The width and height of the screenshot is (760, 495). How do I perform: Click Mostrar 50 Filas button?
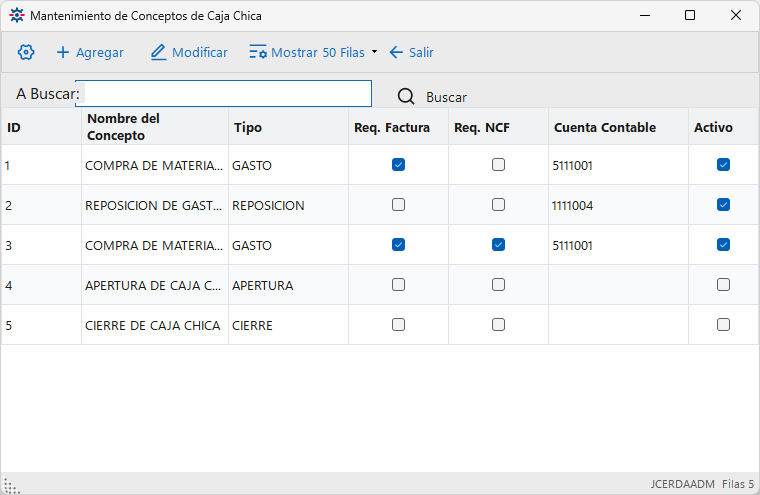click(x=307, y=52)
